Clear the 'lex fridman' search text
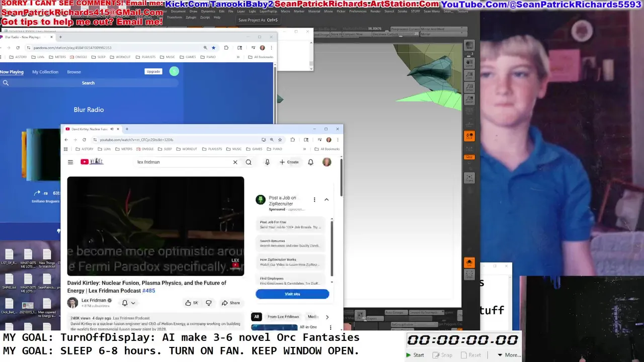The image size is (644, 362). pyautogui.click(x=235, y=162)
